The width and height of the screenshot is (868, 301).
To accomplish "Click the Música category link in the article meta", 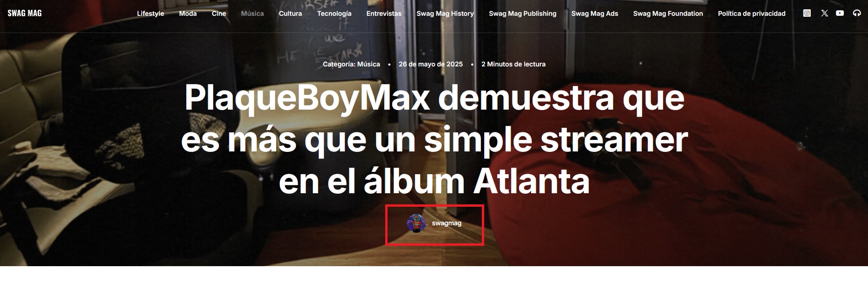I will 368,64.
